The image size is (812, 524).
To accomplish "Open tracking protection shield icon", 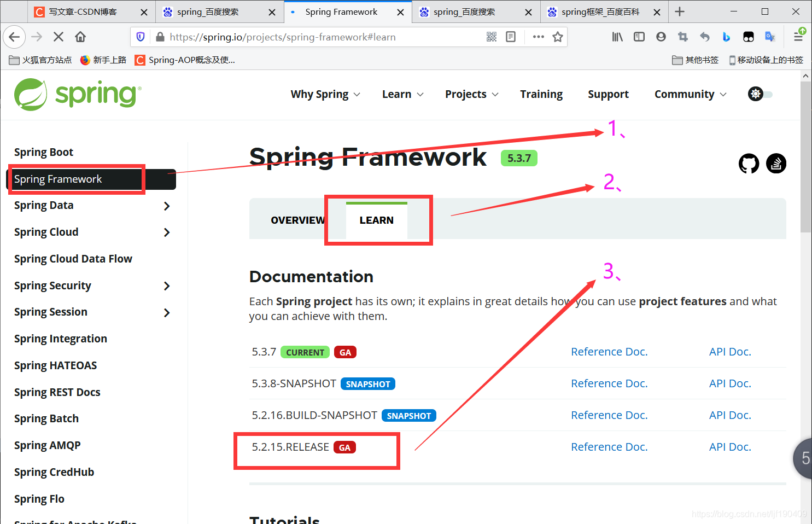I will coord(141,37).
